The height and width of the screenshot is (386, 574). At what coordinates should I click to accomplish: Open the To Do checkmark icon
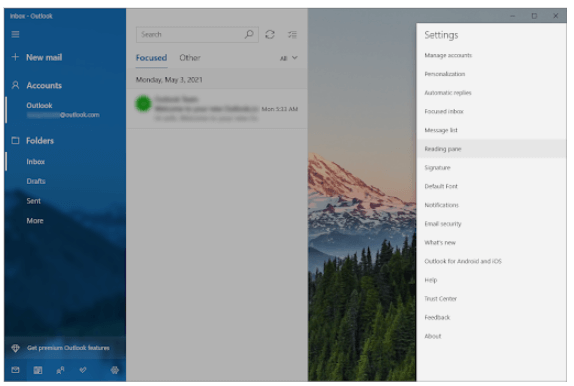[x=83, y=370]
